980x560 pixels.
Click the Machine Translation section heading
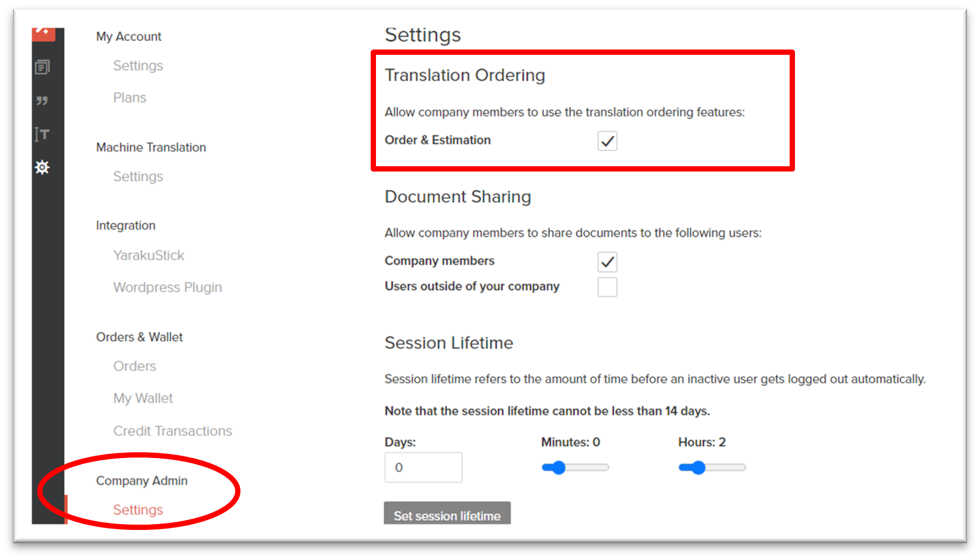[151, 147]
